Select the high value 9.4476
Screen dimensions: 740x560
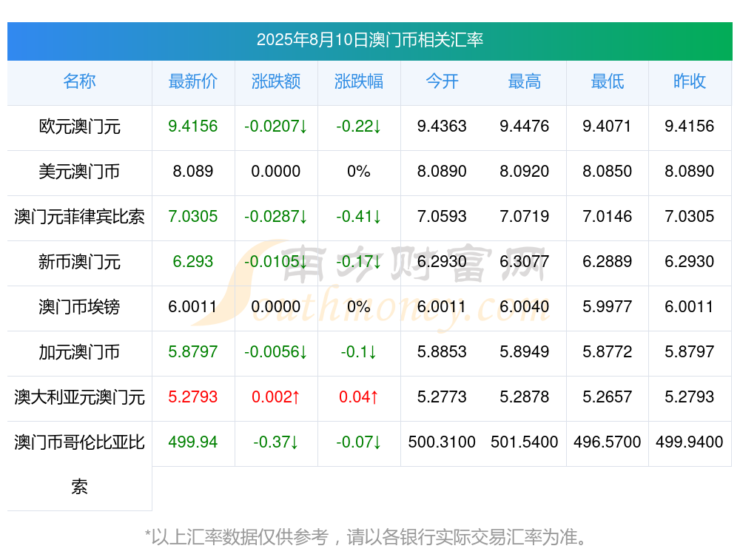tap(525, 126)
